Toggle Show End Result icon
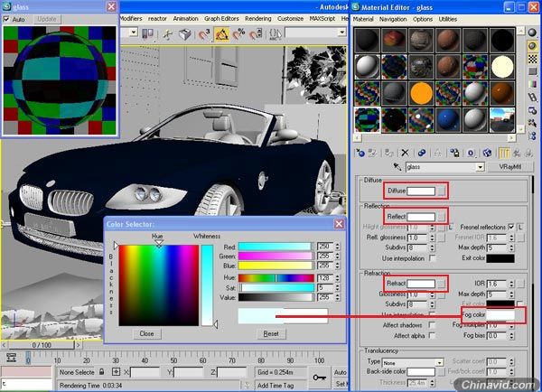542x392 pixels. (504, 153)
